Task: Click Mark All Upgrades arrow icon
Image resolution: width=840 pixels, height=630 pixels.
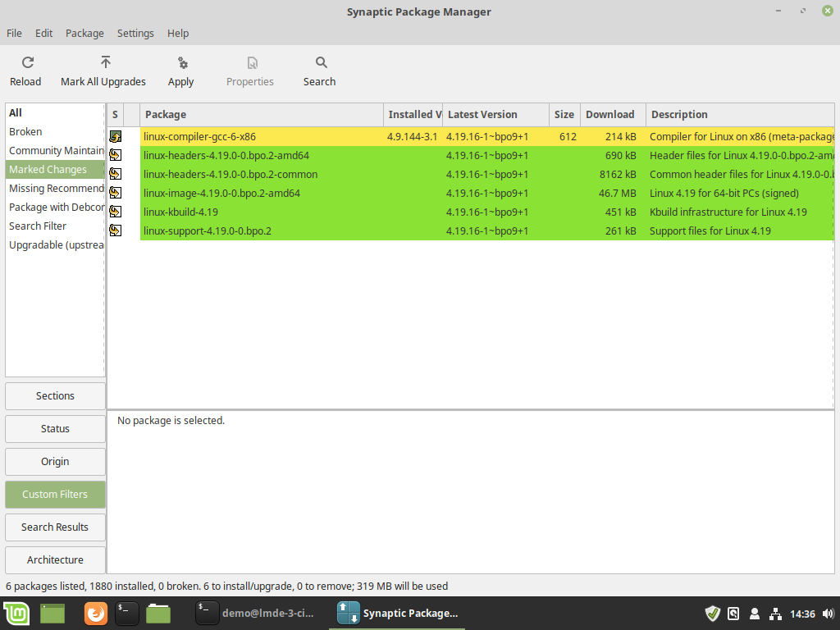Action: pos(106,62)
